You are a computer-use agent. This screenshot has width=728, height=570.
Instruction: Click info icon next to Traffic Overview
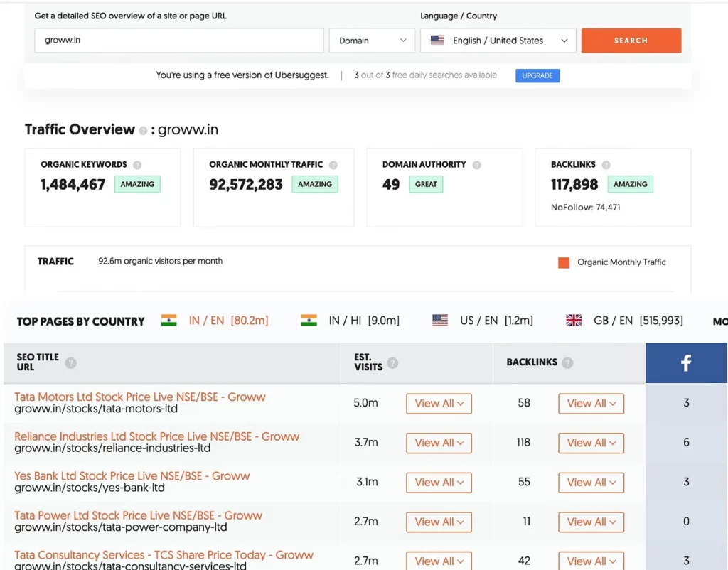[x=144, y=131]
